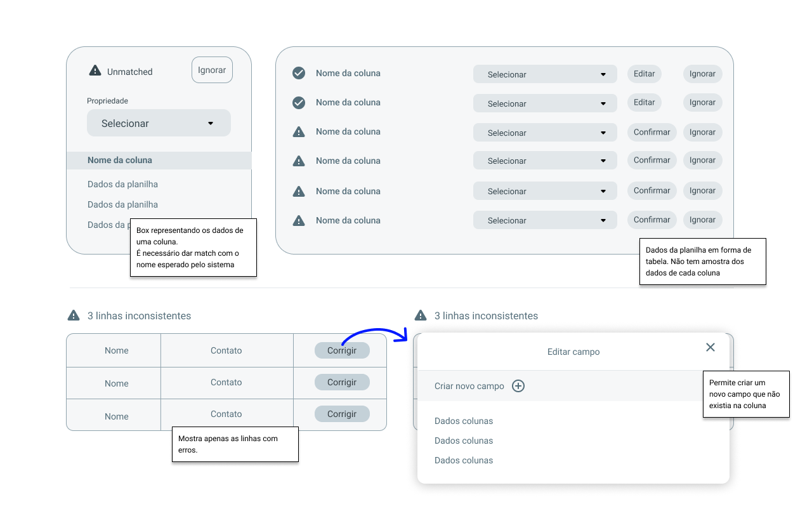Click Ignorar in the last column row
This screenshot has width=812, height=523.
tap(703, 220)
